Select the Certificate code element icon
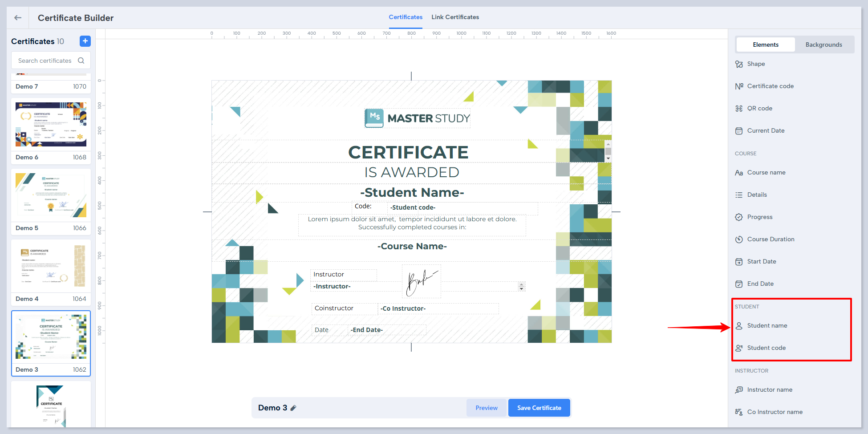Screen dimensions: 868x434 pyautogui.click(x=739, y=86)
